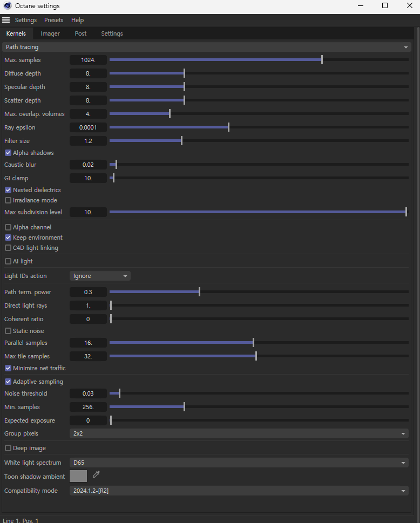This screenshot has height=523, width=420.
Task: Switch to the Kernels tab
Action: [16, 33]
